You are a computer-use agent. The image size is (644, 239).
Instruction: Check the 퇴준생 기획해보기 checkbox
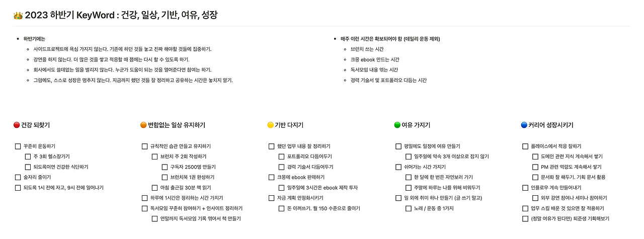525,218
